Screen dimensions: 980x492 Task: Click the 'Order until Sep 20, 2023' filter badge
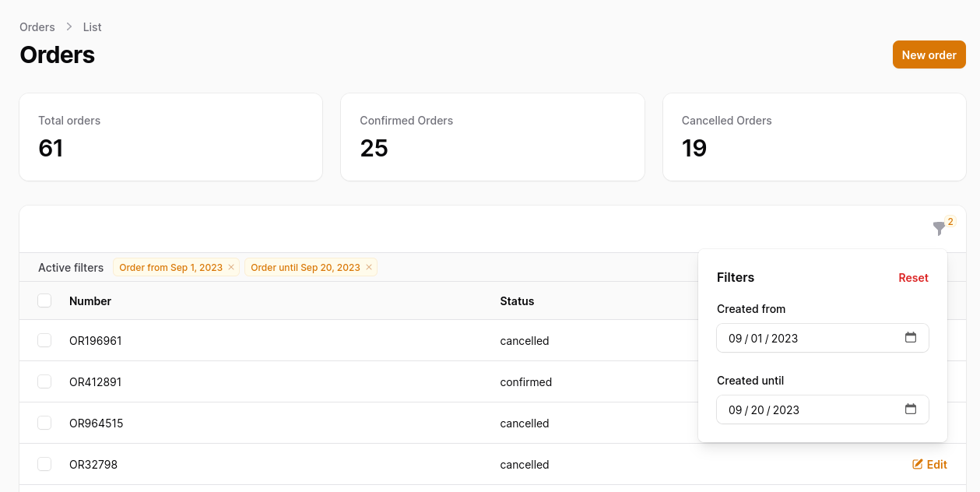coord(311,268)
